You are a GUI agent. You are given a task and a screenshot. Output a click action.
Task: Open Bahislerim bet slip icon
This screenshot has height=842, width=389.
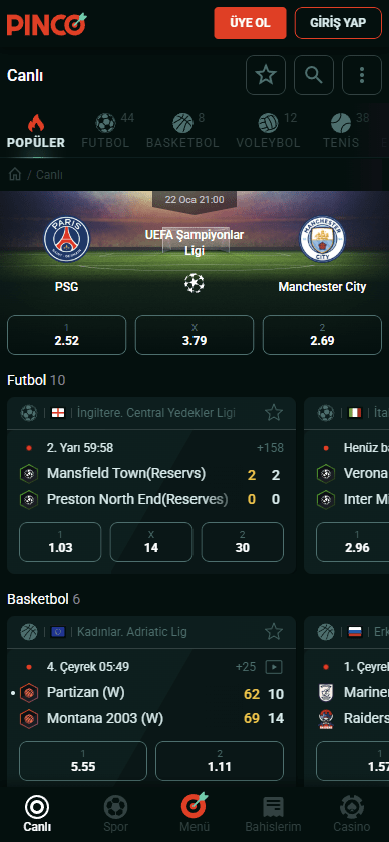click(273, 814)
